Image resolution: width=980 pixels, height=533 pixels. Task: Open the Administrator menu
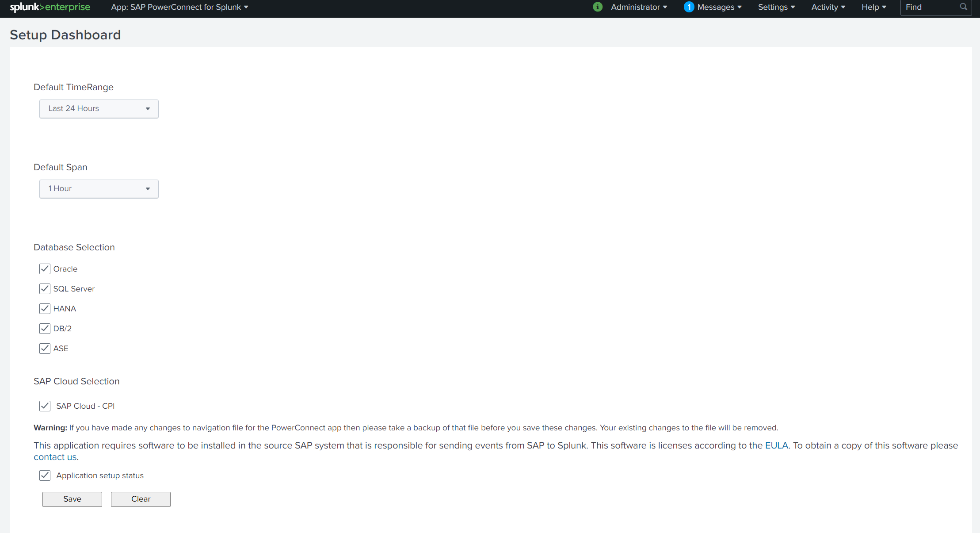click(639, 7)
